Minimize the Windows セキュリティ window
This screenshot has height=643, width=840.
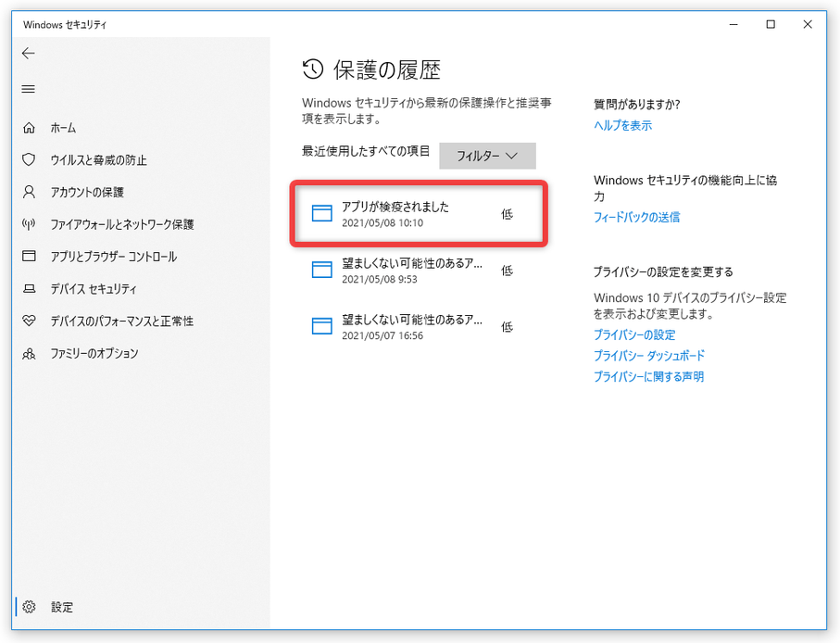tap(733, 24)
